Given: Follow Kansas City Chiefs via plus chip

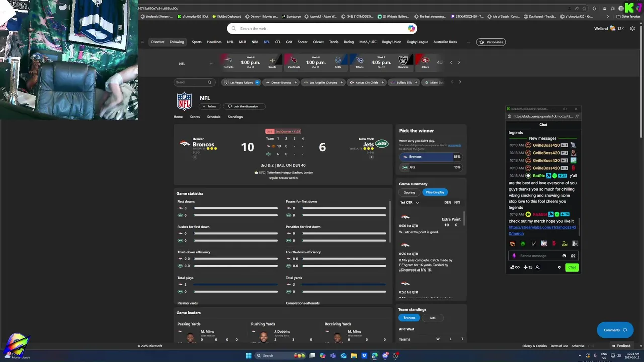Looking at the screenshot, I should pos(383,82).
